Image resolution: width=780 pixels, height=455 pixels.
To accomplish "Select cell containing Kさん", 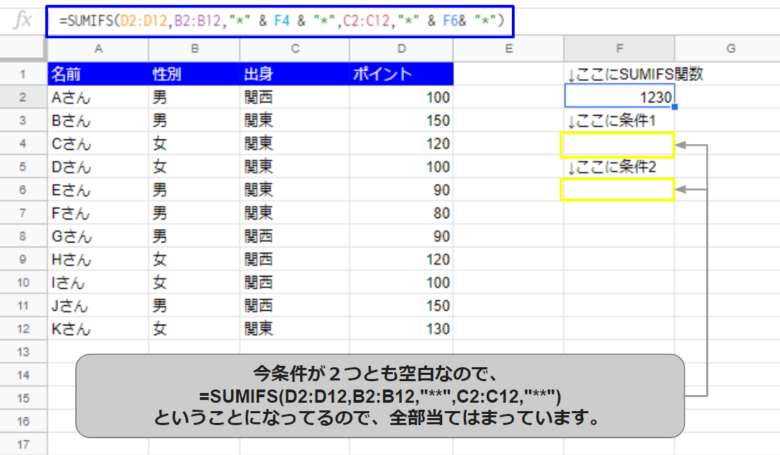I will pos(98,329).
